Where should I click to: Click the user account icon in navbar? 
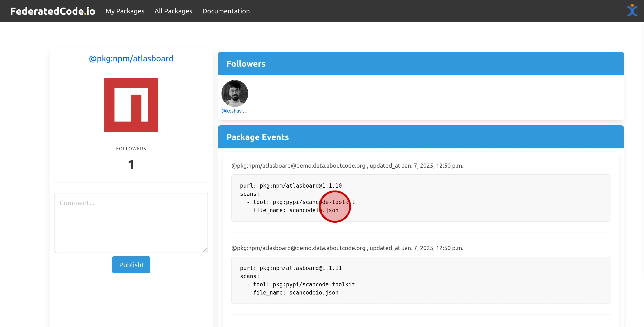[632, 10]
